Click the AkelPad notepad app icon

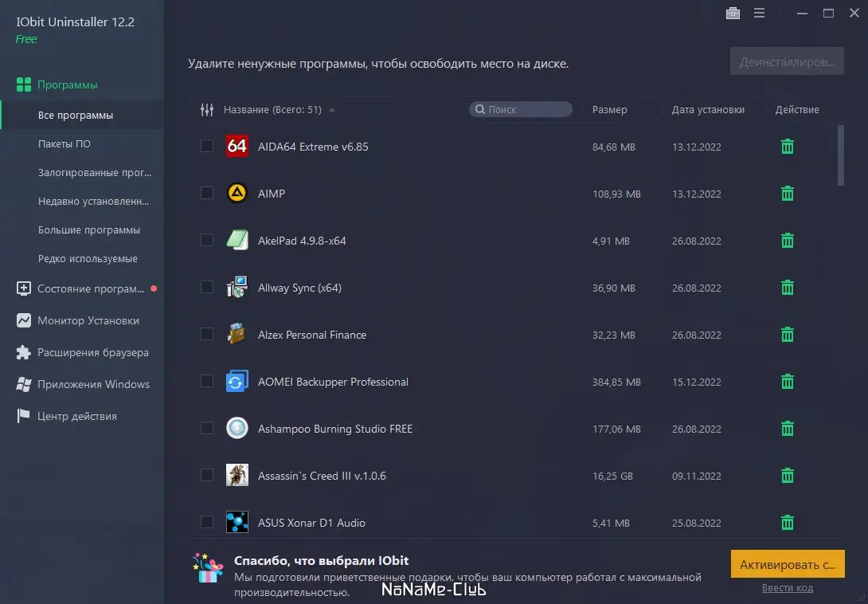[237, 240]
